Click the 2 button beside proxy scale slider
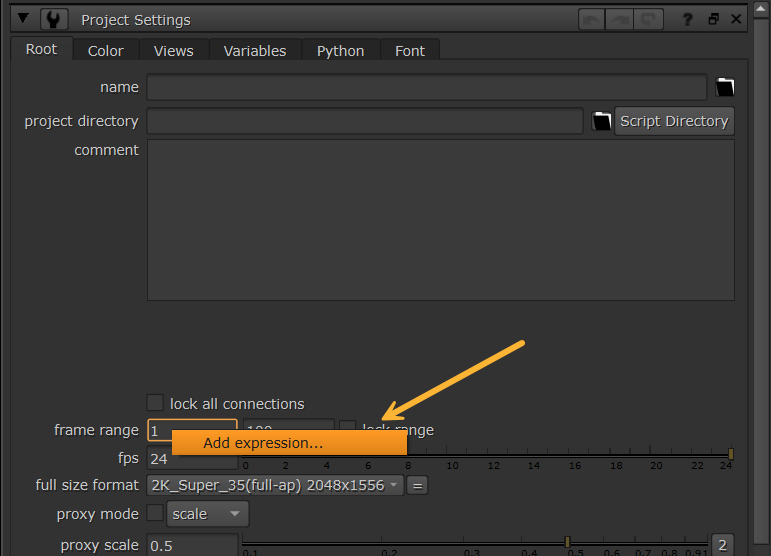This screenshot has height=556, width=771. [x=722, y=545]
